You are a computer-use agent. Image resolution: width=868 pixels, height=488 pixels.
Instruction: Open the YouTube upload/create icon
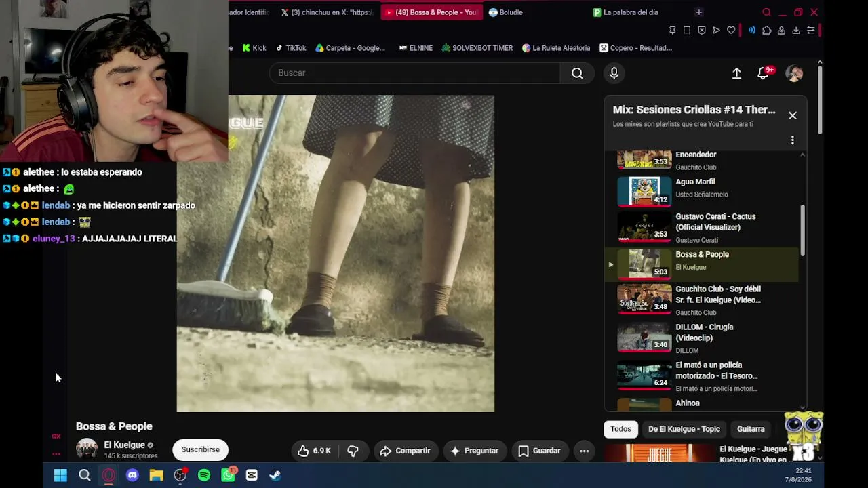(x=736, y=73)
